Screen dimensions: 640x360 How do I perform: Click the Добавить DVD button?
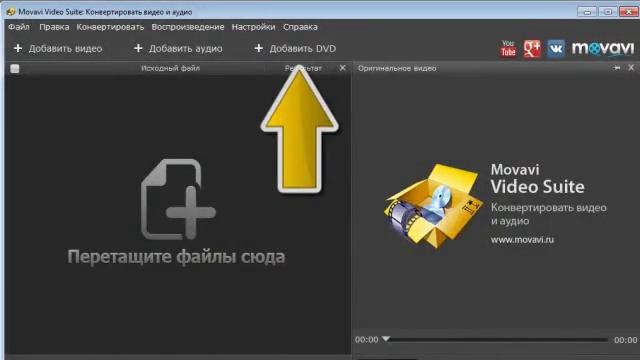(x=295, y=49)
